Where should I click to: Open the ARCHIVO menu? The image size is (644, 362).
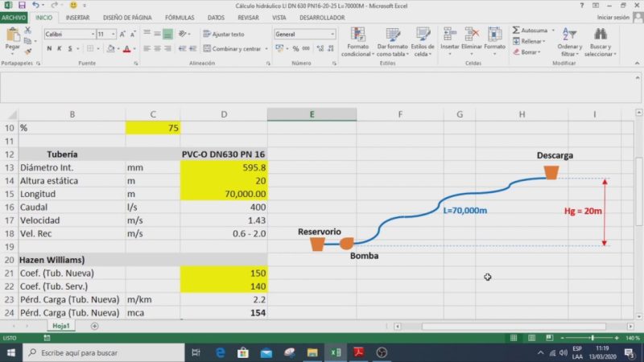14,17
